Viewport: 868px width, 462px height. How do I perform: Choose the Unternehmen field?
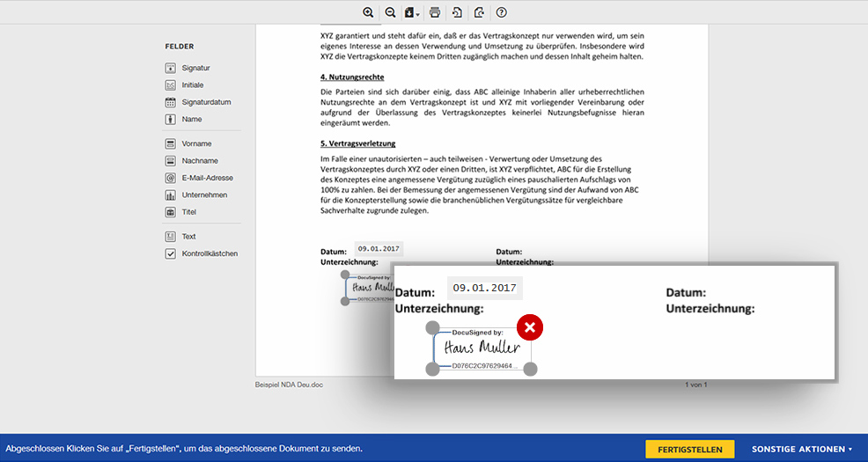pos(204,195)
